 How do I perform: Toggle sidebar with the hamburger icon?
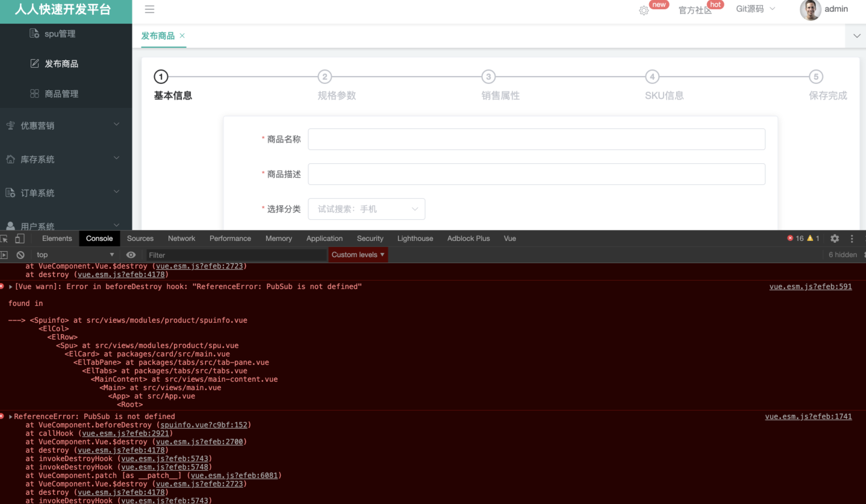coord(149,9)
